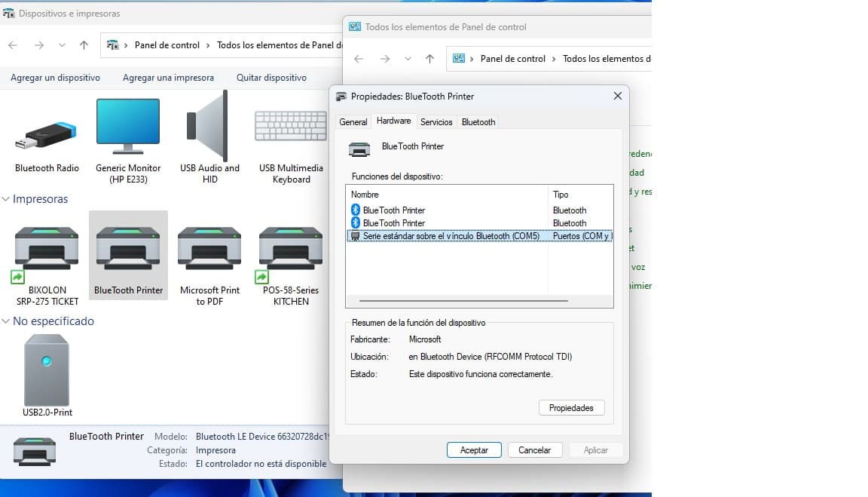Go up one level in Dispositivos e impresoras
Image resolution: width=868 pixels, height=497 pixels.
point(84,45)
